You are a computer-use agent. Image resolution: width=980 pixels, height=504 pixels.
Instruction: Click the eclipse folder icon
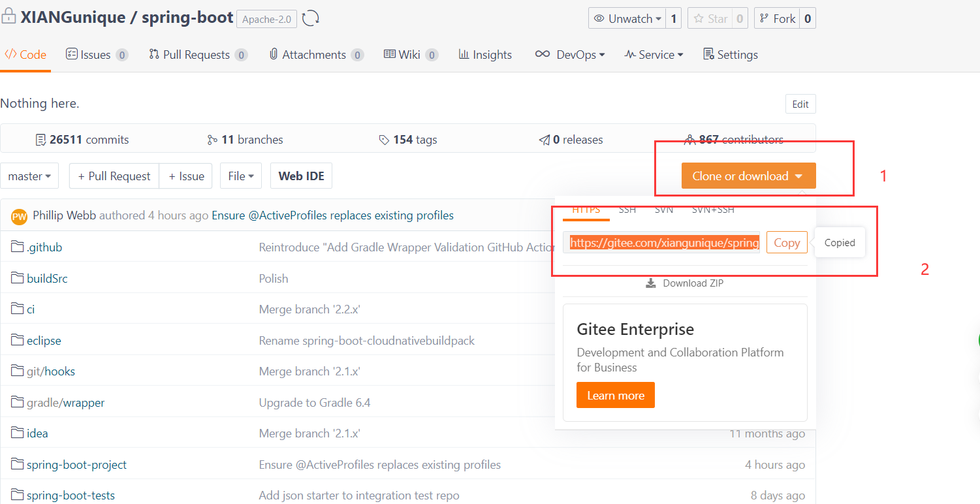(18, 340)
